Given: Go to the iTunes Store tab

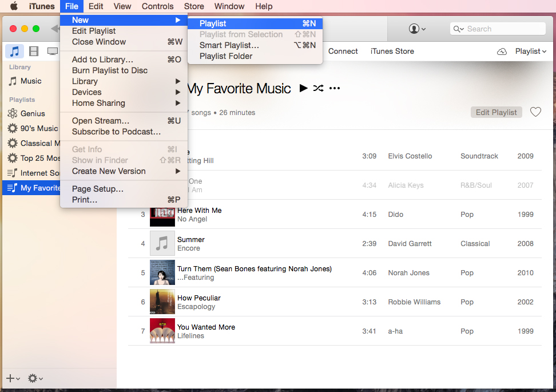Looking at the screenshot, I should (392, 52).
